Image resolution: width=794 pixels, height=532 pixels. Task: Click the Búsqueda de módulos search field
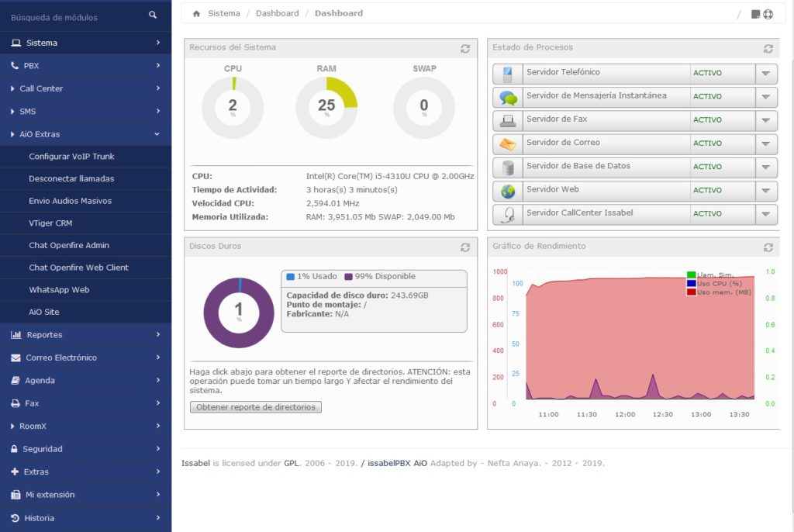74,16
